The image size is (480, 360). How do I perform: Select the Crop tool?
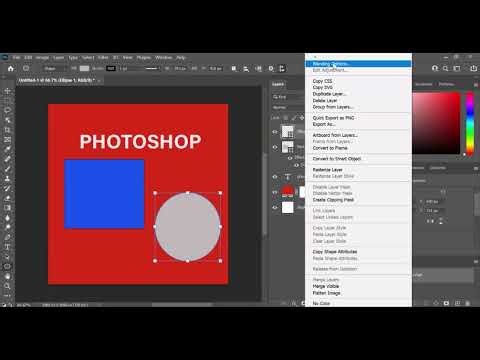tap(7, 130)
